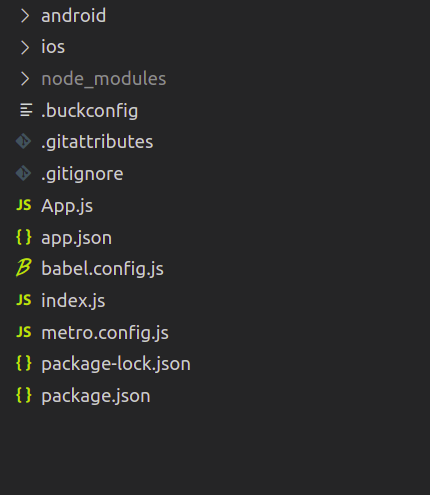Image resolution: width=430 pixels, height=495 pixels.
Task: Select the node_modules folder name
Action: [x=104, y=79]
